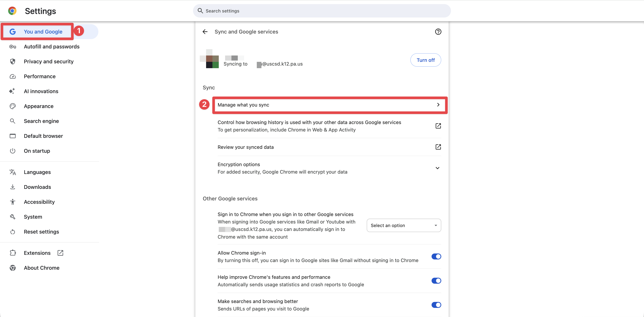Open About Chrome page

point(42,268)
